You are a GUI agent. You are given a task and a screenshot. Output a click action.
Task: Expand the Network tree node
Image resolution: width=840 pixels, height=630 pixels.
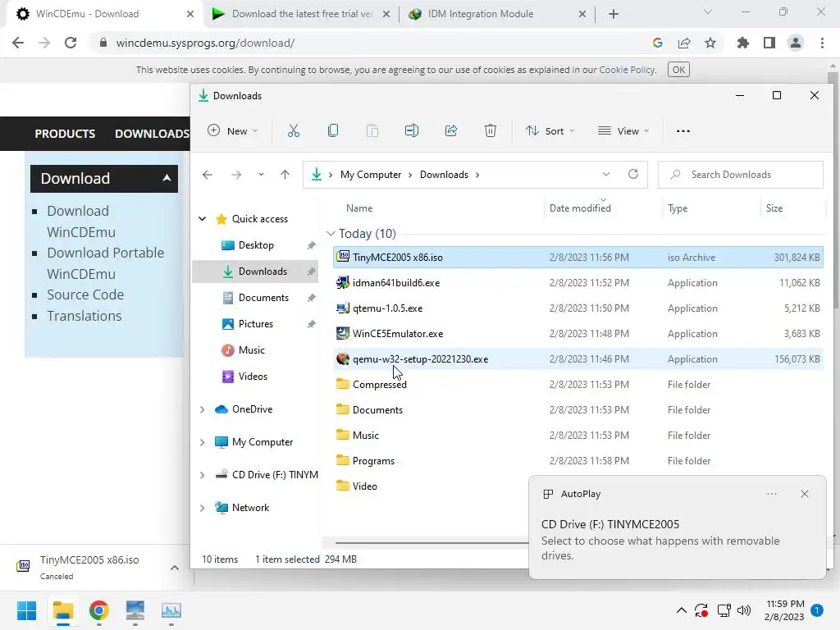[203, 507]
